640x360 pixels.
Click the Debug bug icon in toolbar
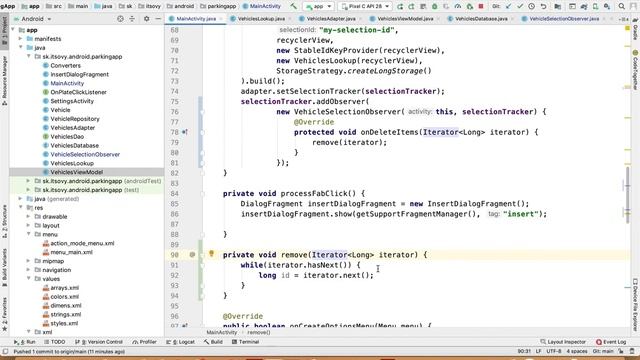(x=435, y=6)
